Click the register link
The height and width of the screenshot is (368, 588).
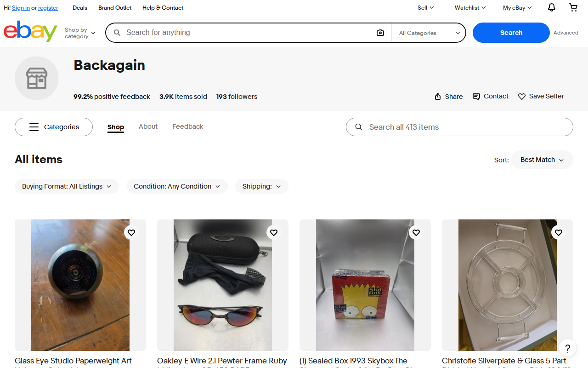click(x=48, y=8)
